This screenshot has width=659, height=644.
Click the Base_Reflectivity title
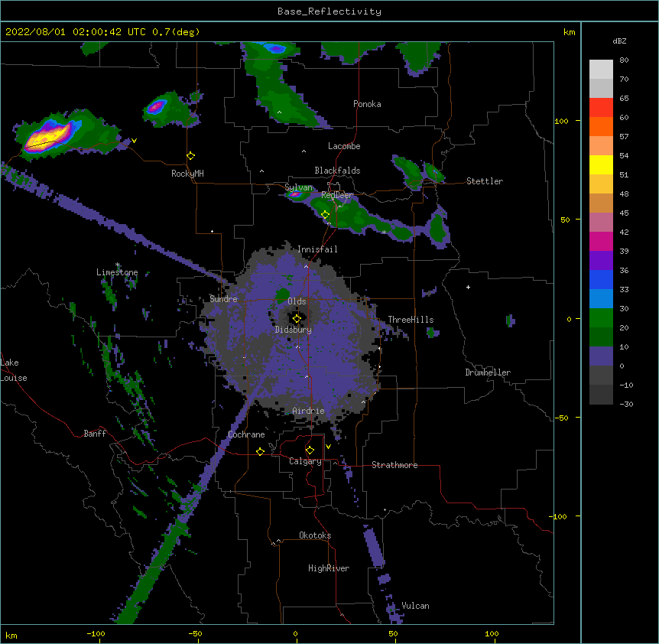329,11
